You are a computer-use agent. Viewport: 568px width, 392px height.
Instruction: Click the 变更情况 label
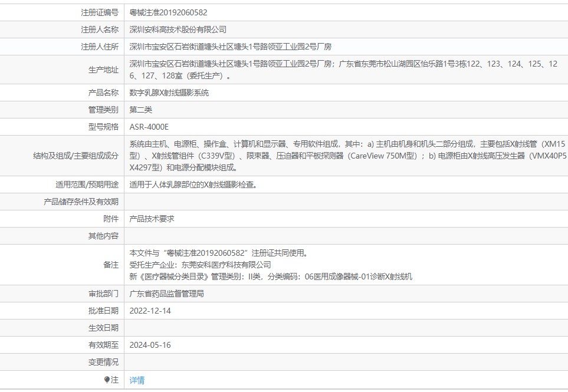coord(103,362)
